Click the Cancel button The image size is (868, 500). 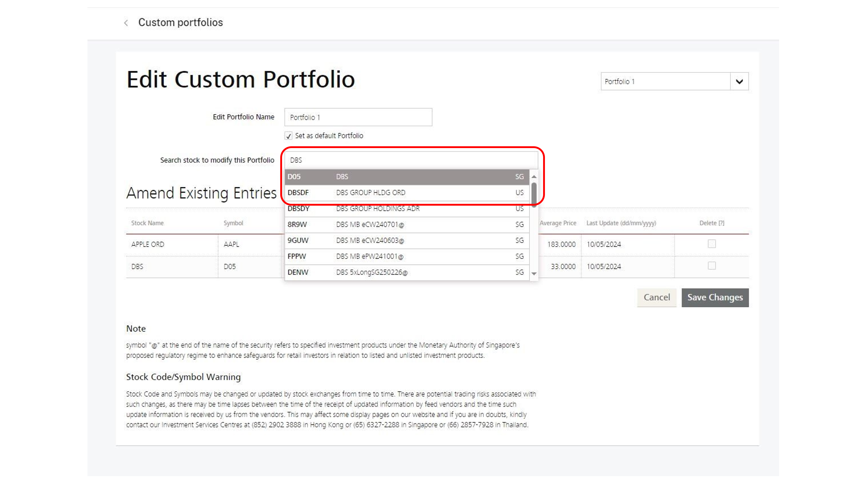coord(656,297)
